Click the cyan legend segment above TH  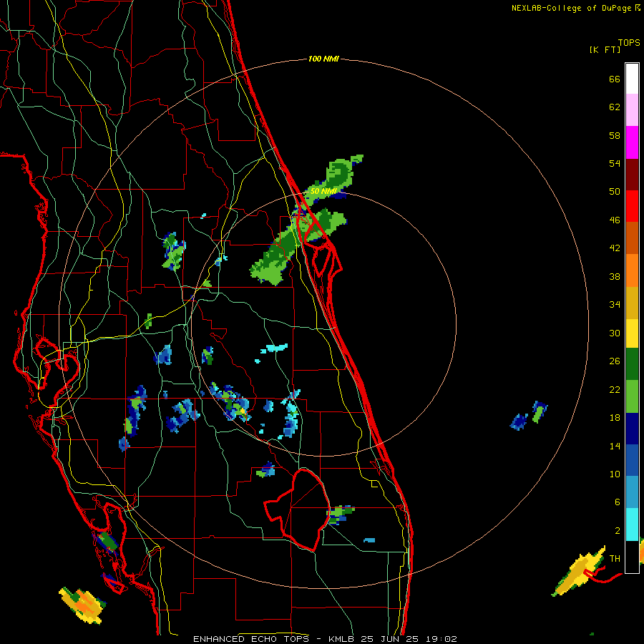point(632,525)
